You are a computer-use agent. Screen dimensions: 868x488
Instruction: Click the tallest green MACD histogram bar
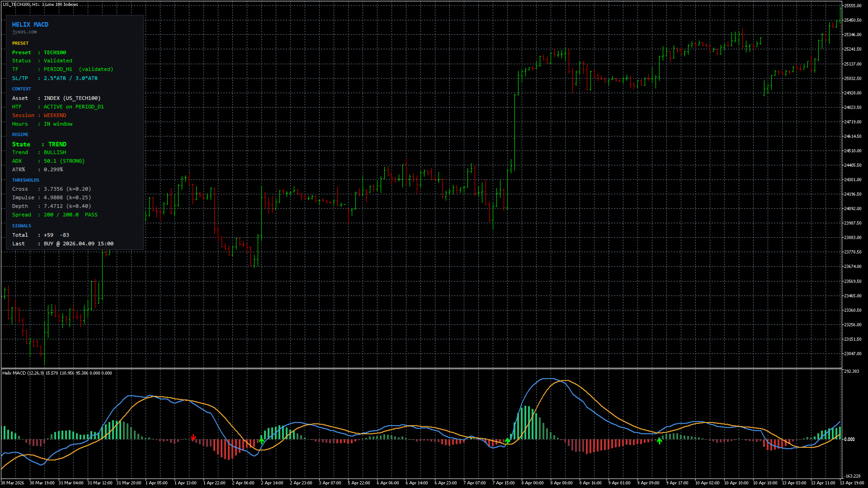[x=525, y=422]
